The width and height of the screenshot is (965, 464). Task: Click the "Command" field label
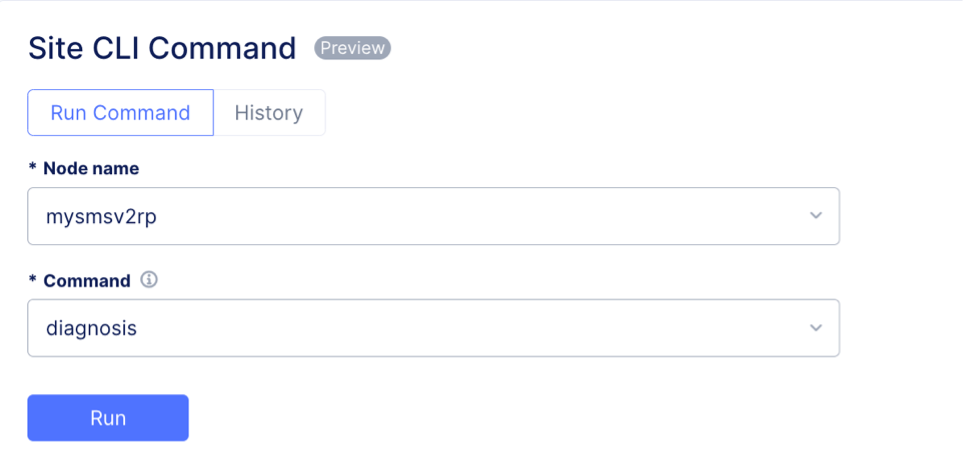click(87, 280)
